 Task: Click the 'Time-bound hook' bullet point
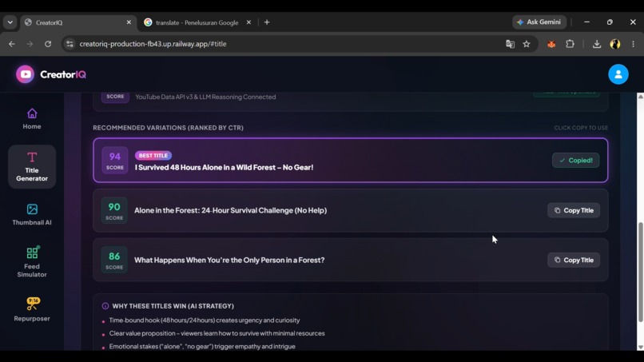pyautogui.click(x=205, y=320)
